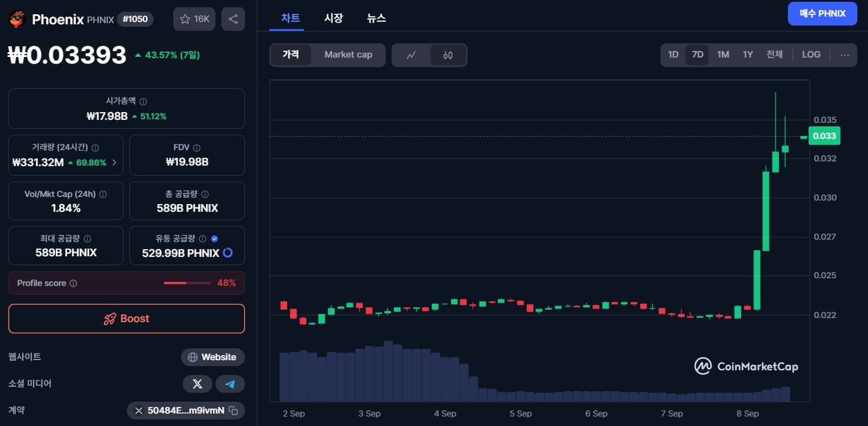868x426 pixels.
Task: Open the 뉴스 tab
Action: tap(376, 18)
